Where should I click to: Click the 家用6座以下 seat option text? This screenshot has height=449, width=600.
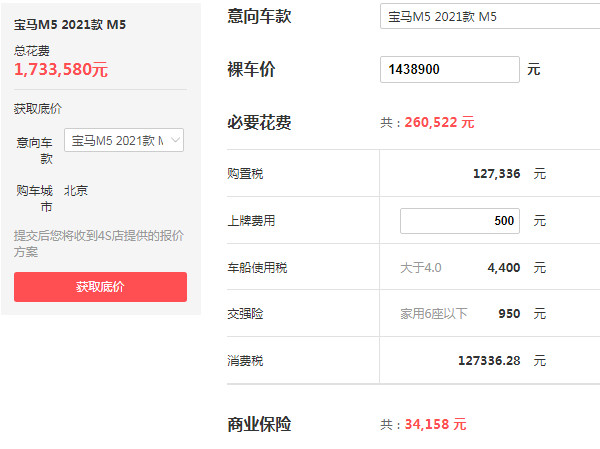[434, 314]
